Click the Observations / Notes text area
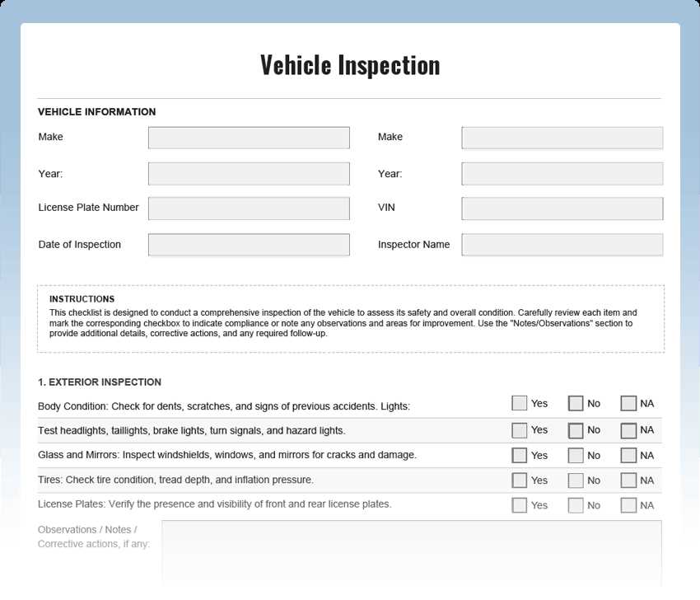700x600 pixels. click(412, 554)
